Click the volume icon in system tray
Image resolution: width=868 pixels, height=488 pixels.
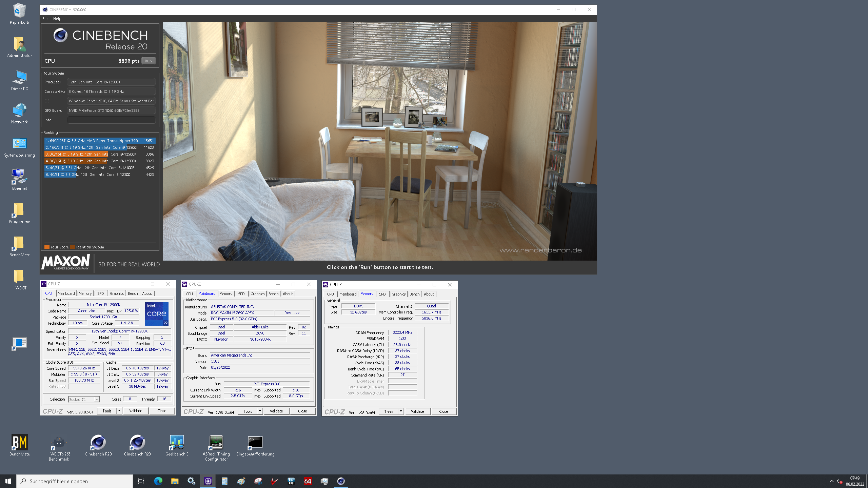[x=840, y=481]
